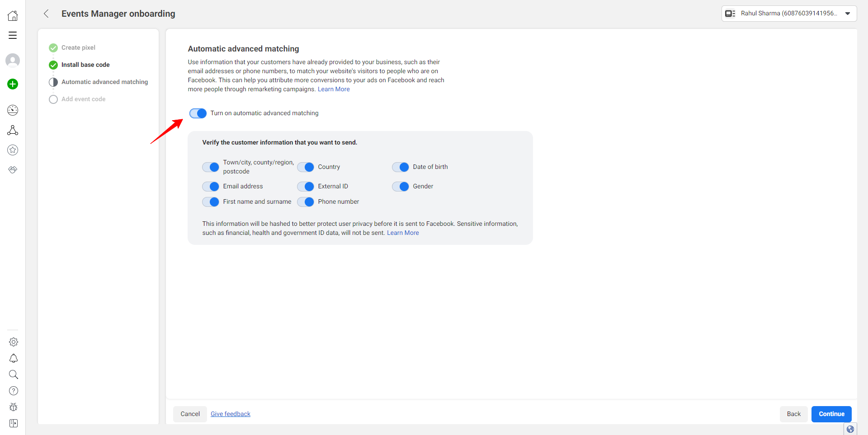The height and width of the screenshot is (435, 868).
Task: Select the Add event code step
Action: (x=77, y=99)
